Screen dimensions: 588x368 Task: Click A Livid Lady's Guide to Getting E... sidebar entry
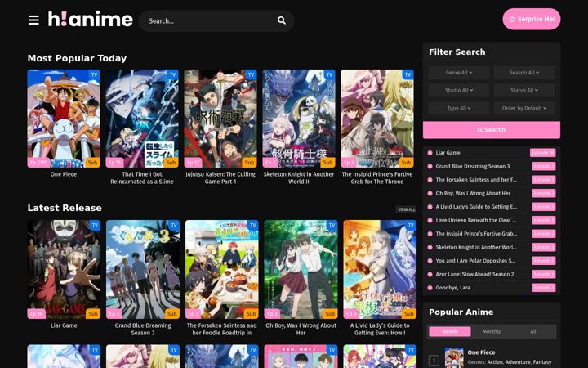476,207
